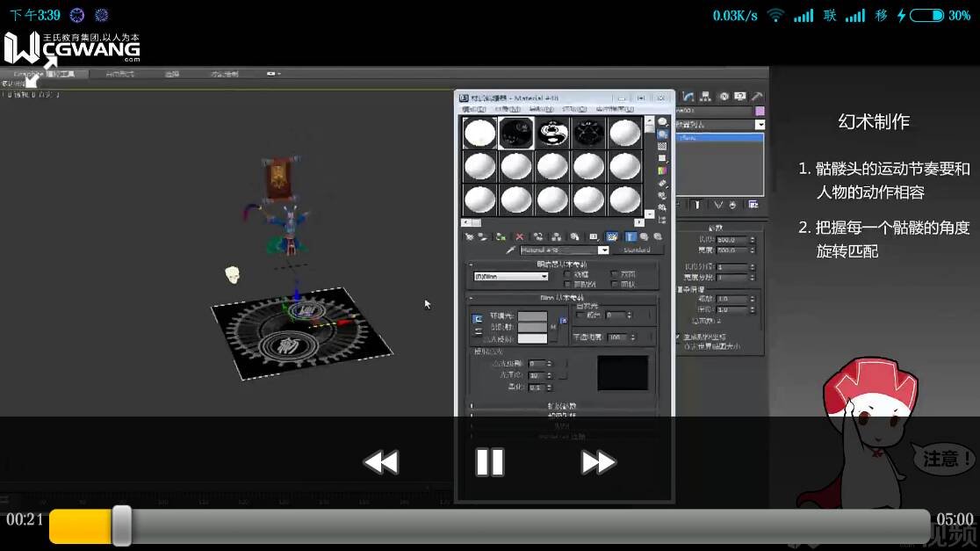980x551 pixels.
Task: Click Select by Material icon
Action: pyautogui.click(x=662, y=207)
